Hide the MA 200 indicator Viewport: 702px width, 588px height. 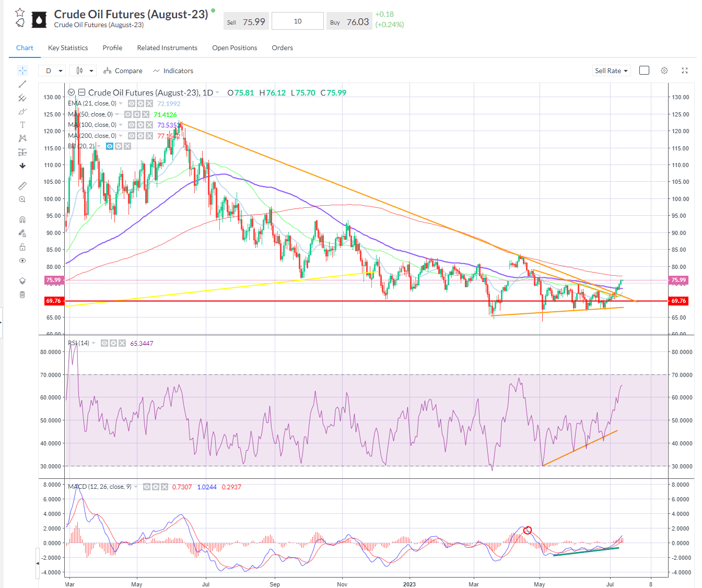[132, 136]
